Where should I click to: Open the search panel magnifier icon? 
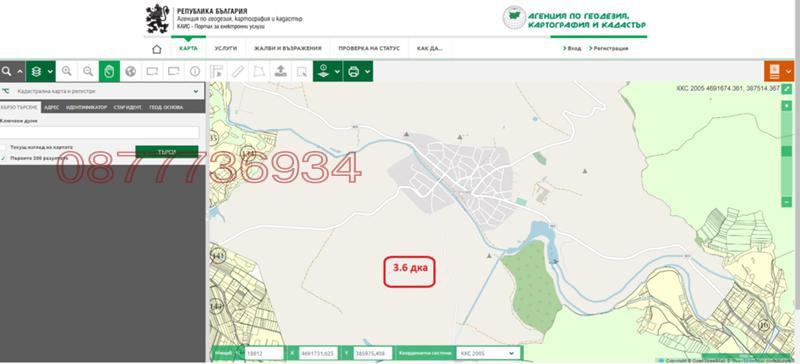(7, 71)
